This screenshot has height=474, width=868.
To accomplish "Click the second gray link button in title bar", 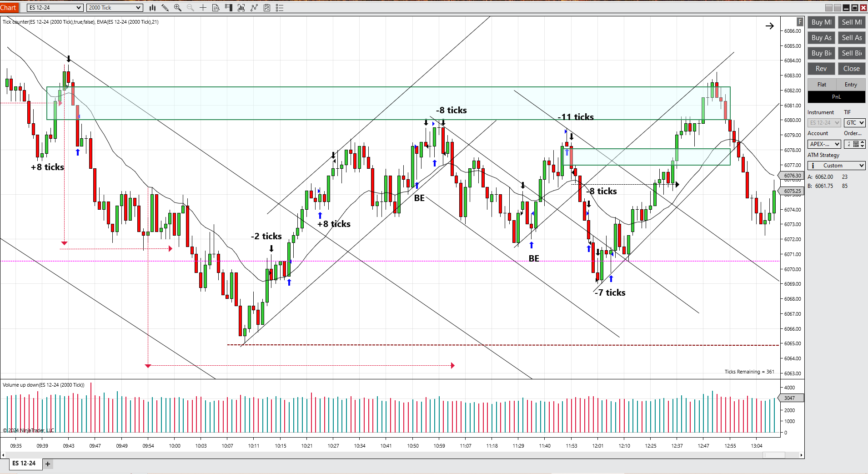I will point(838,8).
